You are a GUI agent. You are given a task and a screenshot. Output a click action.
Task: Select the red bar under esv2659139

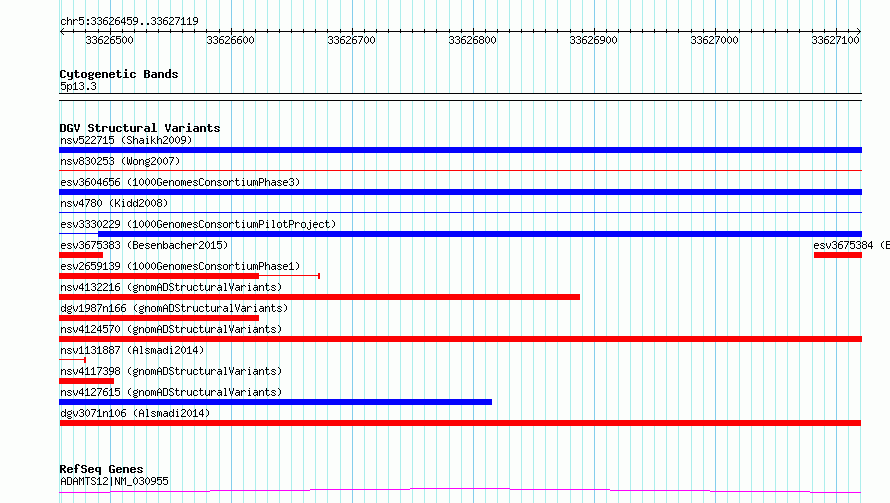pyautogui.click(x=159, y=276)
